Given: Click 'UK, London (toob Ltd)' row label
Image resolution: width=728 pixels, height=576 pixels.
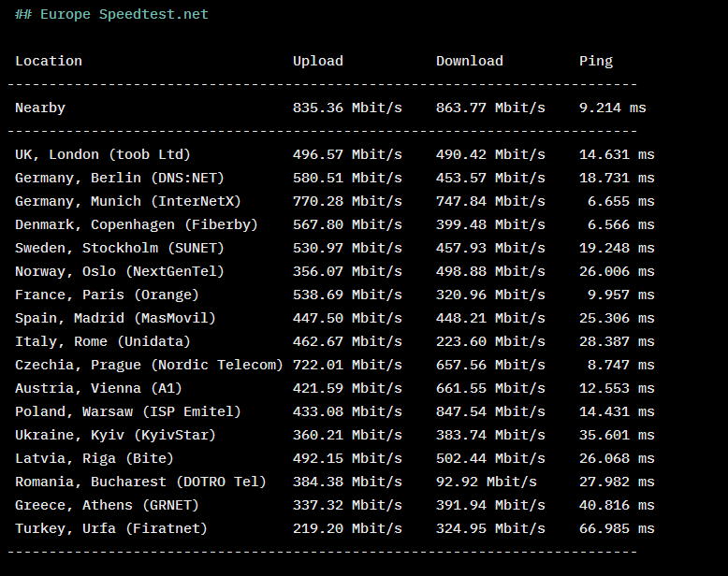Looking at the screenshot, I should (103, 154).
